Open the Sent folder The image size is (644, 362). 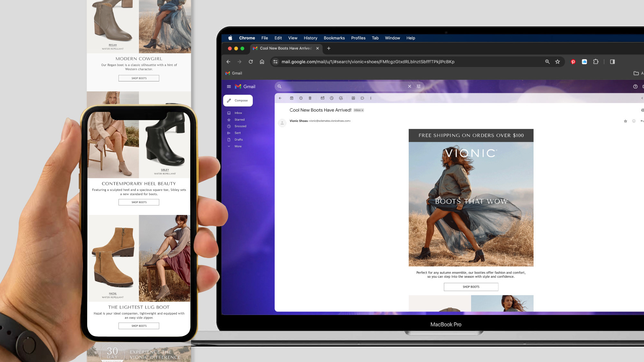[x=238, y=133]
